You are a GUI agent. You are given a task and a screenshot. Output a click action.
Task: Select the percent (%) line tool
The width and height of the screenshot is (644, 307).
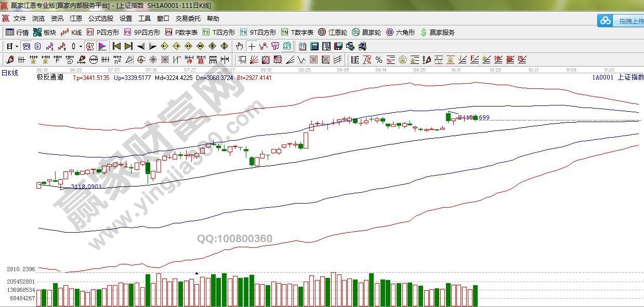(x=378, y=60)
